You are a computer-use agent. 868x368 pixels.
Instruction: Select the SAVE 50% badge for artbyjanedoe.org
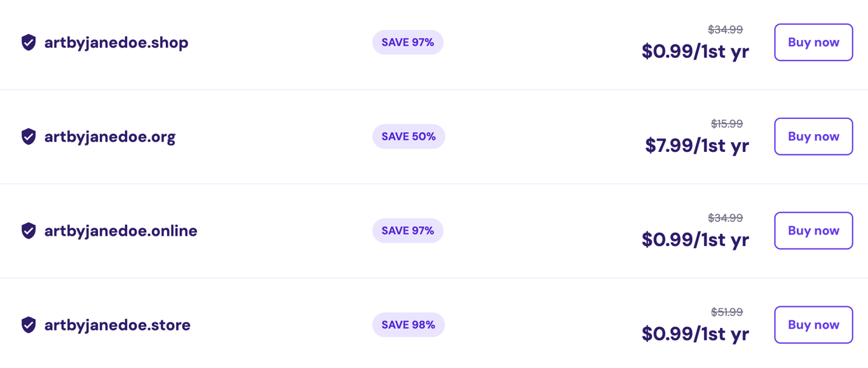pyautogui.click(x=408, y=136)
